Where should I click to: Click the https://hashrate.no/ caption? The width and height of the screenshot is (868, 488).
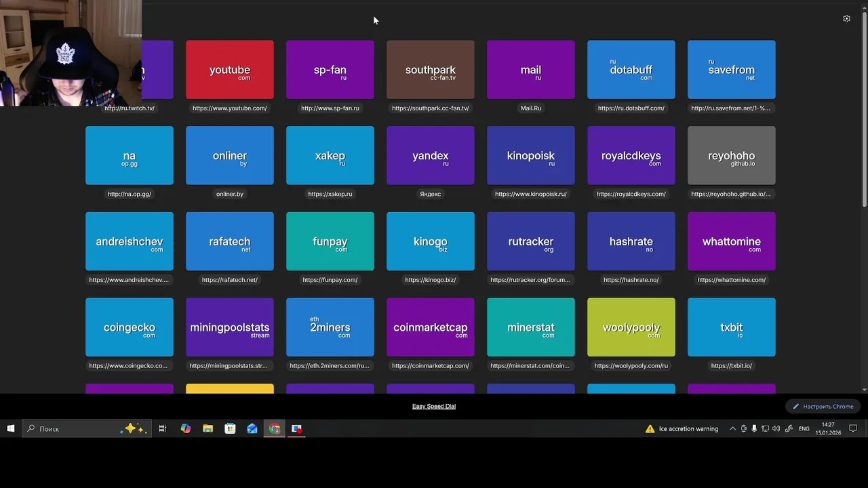631,280
